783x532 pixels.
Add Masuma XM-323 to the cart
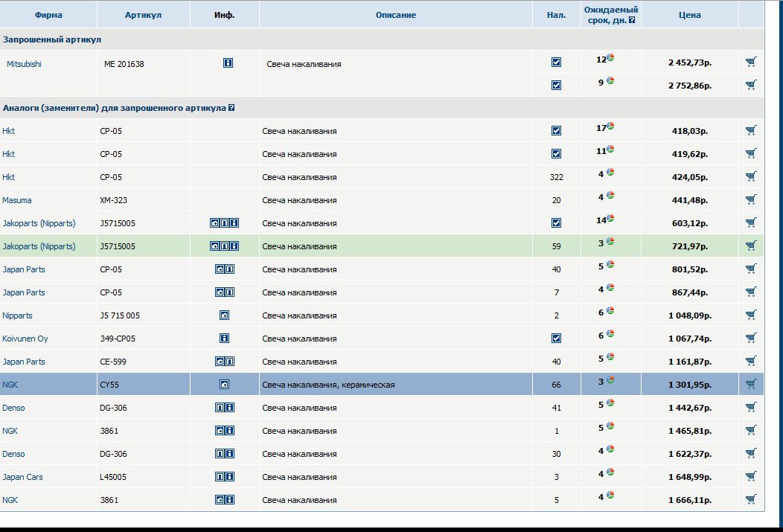[x=750, y=199]
